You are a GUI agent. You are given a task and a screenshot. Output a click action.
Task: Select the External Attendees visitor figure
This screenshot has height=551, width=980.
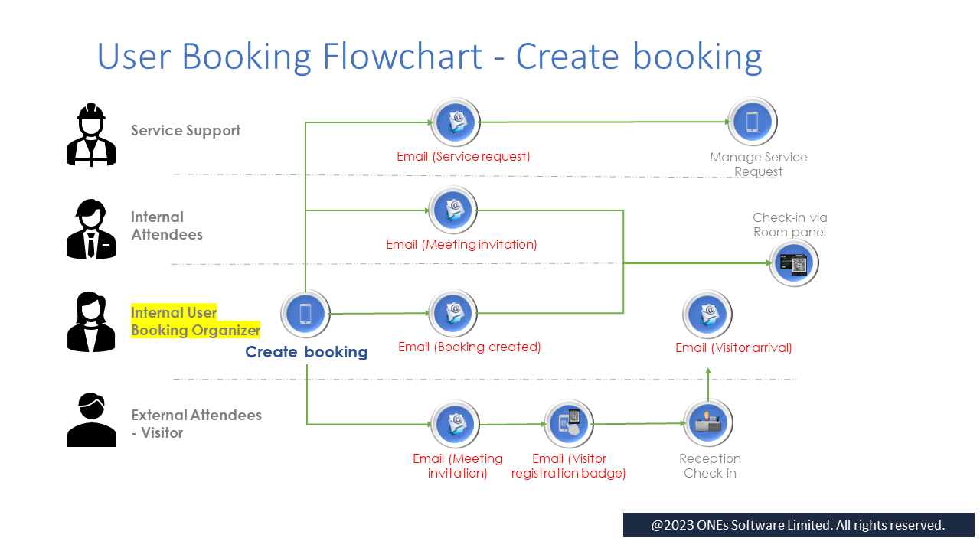coord(92,420)
